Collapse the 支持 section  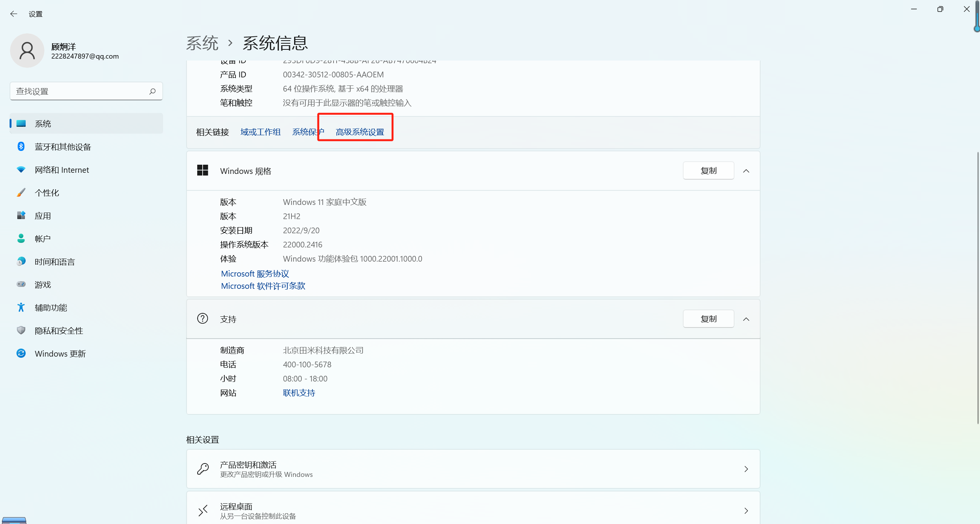click(746, 319)
